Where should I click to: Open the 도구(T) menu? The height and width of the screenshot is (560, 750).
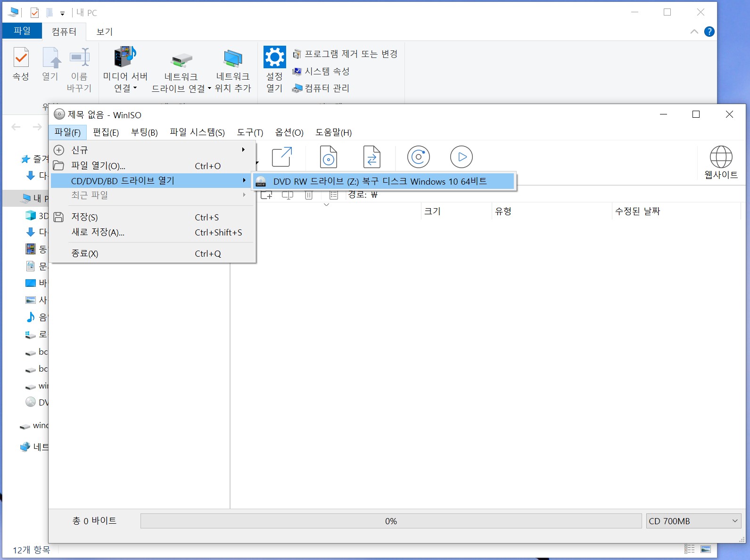(250, 132)
